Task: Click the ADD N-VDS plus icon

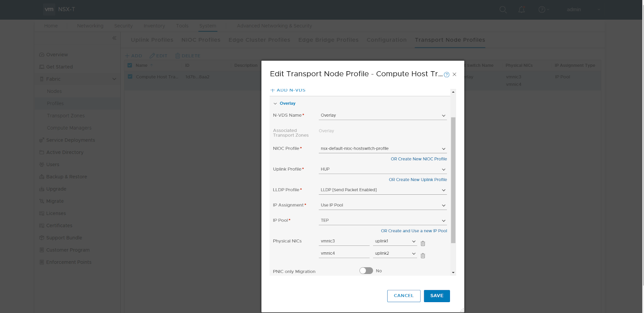Action: (272, 90)
